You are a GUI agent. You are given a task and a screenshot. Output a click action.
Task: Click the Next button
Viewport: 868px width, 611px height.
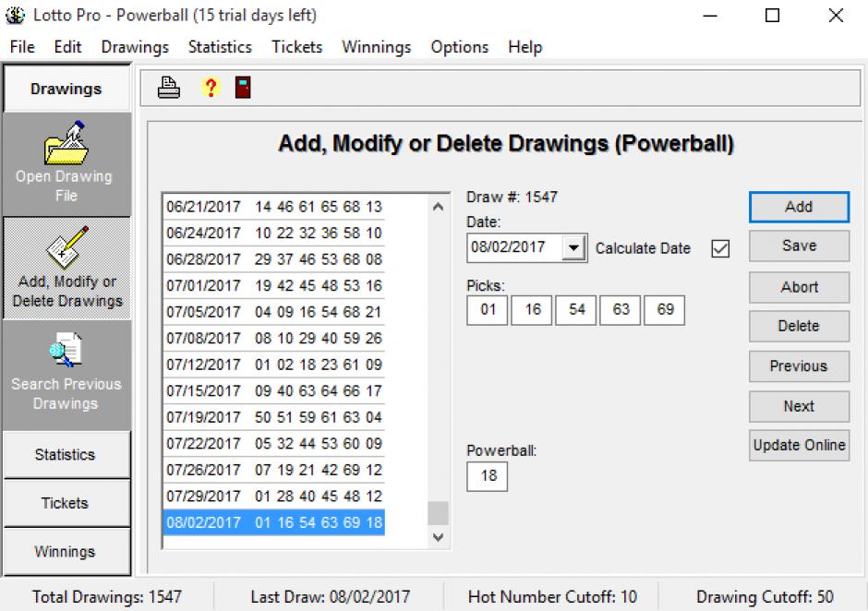point(799,407)
